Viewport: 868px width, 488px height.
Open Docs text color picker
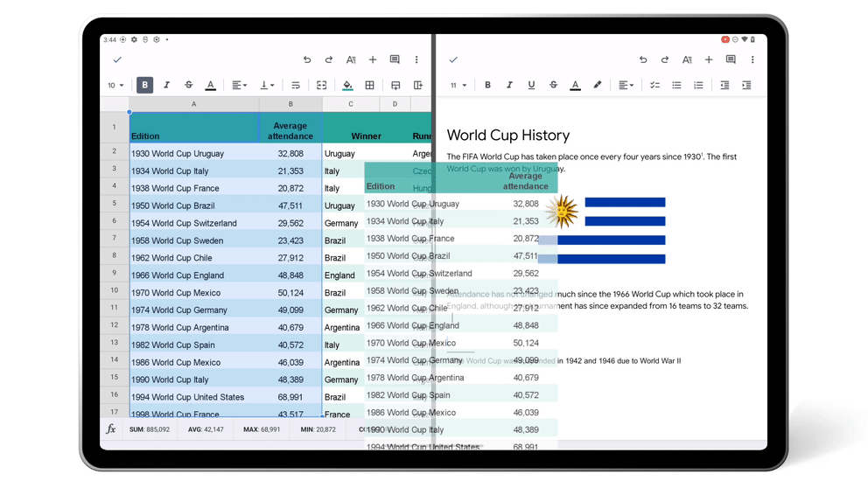pos(575,85)
